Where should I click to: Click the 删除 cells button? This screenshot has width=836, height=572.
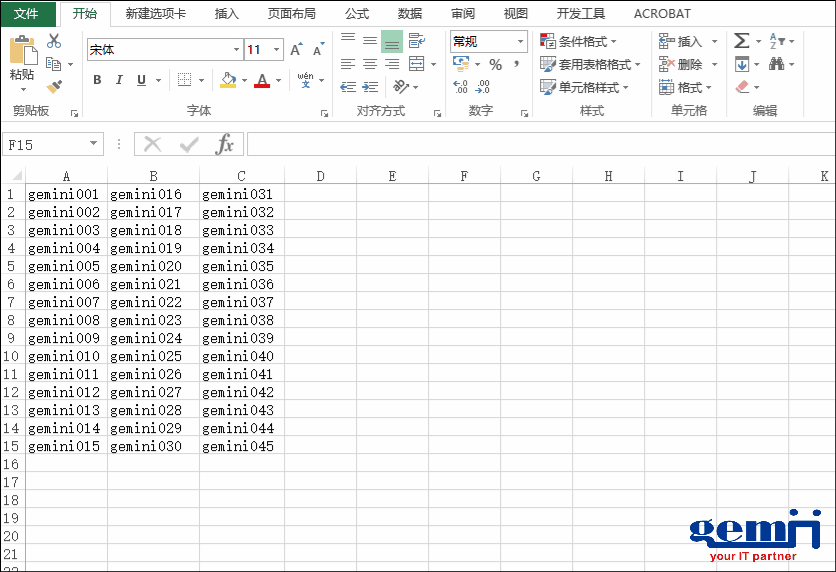pyautogui.click(x=681, y=65)
